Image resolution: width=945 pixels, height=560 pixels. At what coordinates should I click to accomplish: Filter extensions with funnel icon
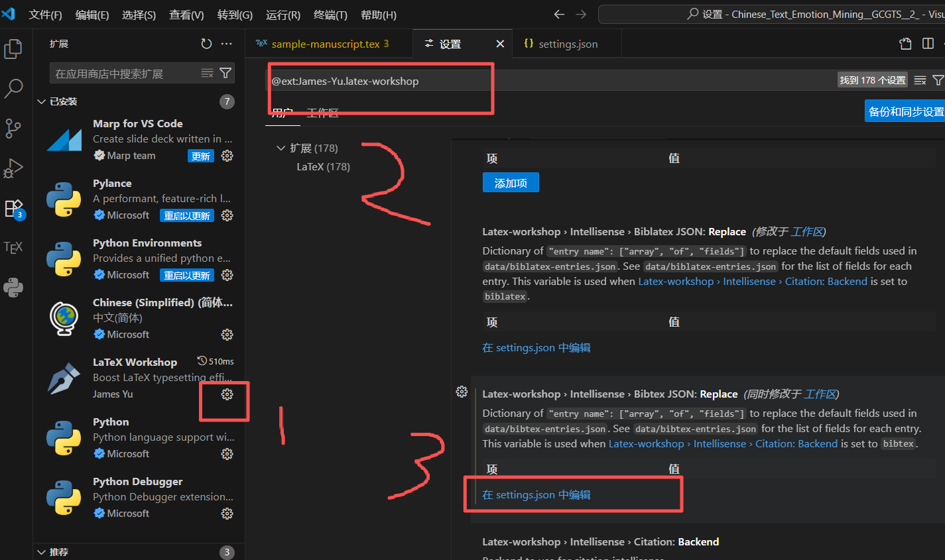point(225,73)
